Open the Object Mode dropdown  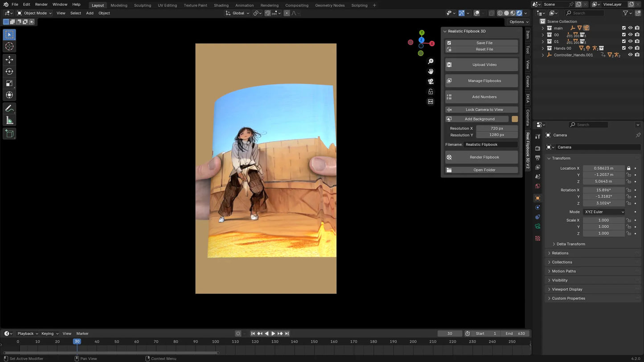click(34, 13)
